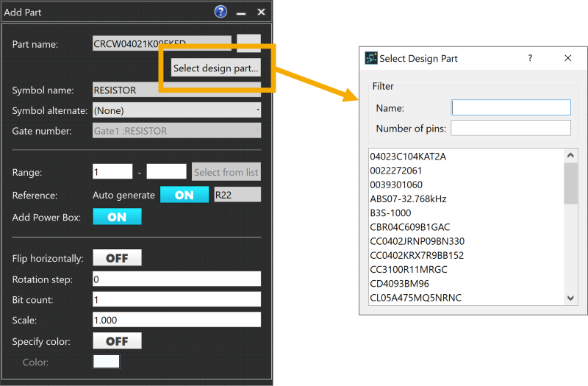Expand the Gate number dropdown
The width and height of the screenshot is (588, 386).
[176, 131]
